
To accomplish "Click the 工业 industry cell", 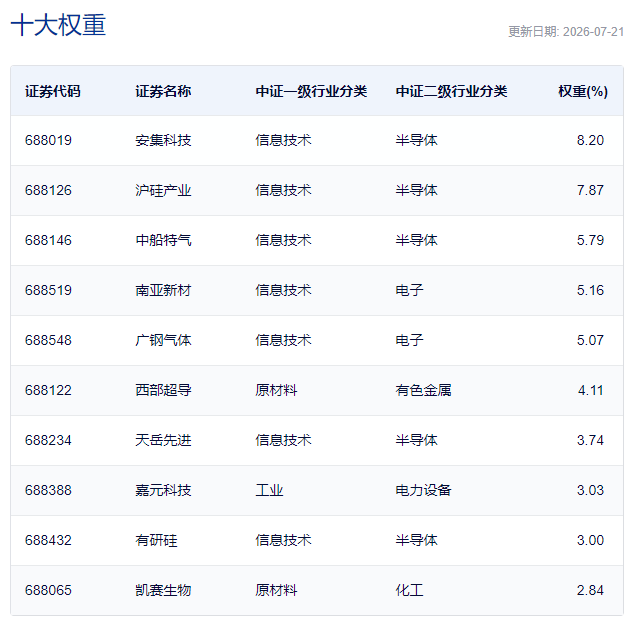I will (x=270, y=490).
